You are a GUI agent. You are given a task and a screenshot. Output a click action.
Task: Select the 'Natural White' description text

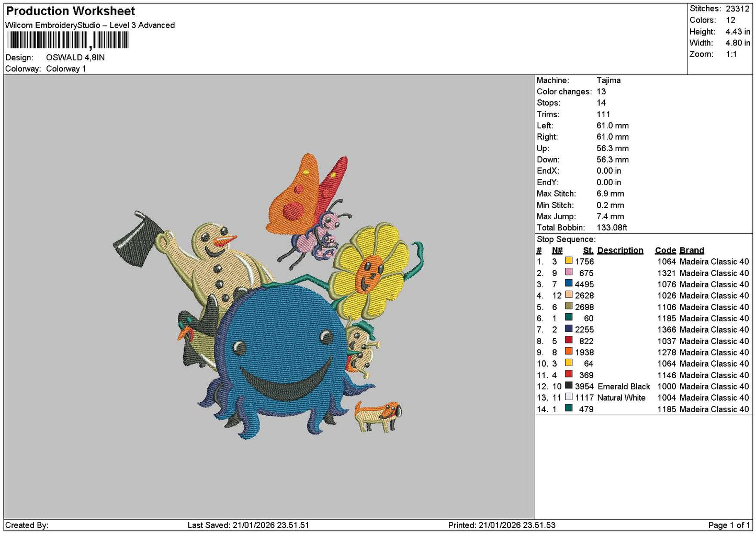click(622, 397)
